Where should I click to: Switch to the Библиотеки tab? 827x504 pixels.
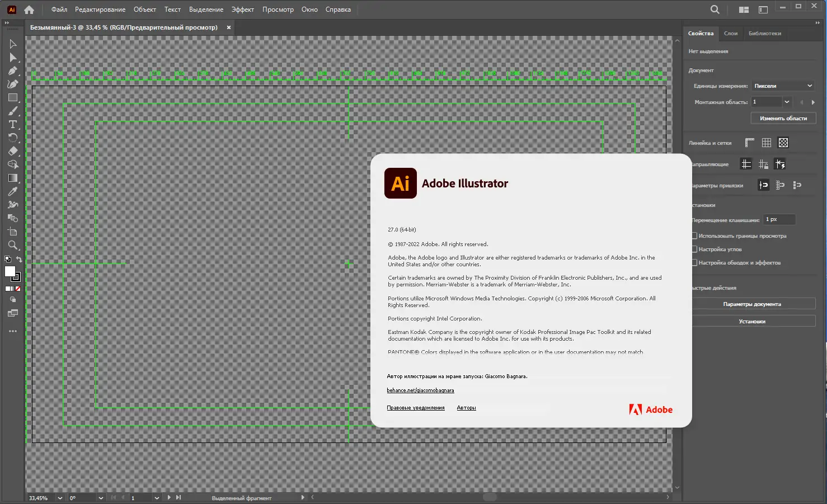pyautogui.click(x=765, y=34)
